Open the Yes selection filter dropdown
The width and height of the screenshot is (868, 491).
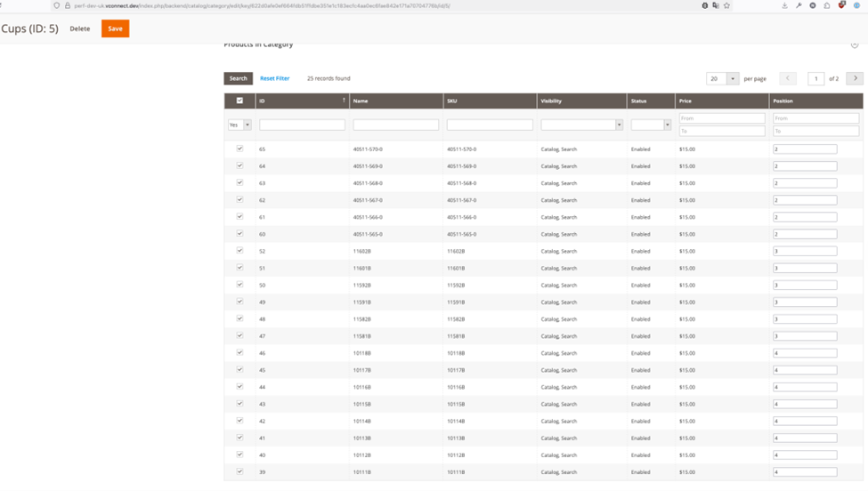(x=239, y=125)
